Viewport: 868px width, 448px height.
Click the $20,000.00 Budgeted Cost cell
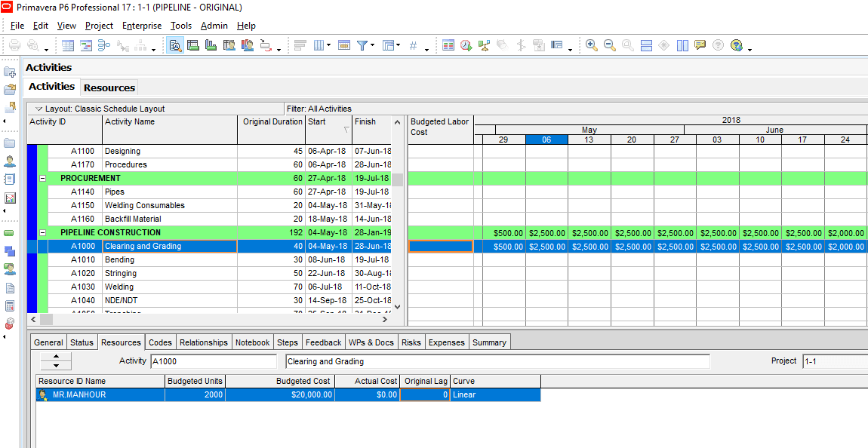click(x=280, y=395)
